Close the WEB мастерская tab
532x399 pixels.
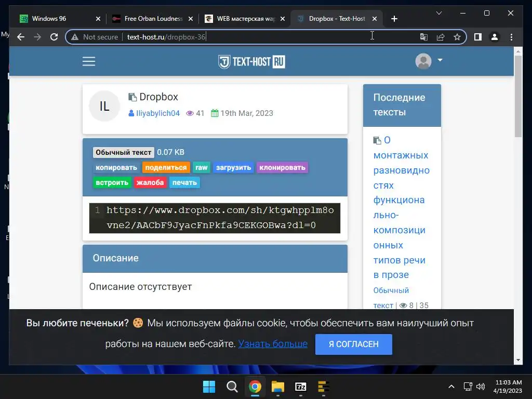(283, 19)
